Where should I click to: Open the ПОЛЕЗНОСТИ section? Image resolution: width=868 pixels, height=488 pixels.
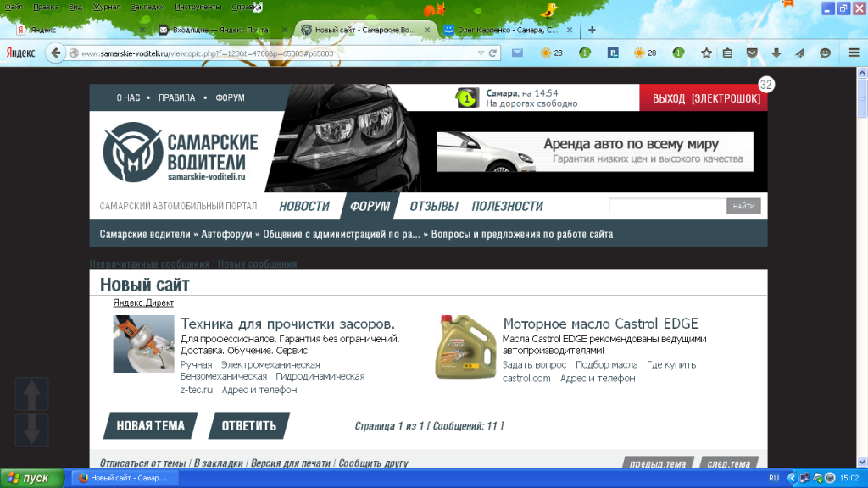click(507, 207)
